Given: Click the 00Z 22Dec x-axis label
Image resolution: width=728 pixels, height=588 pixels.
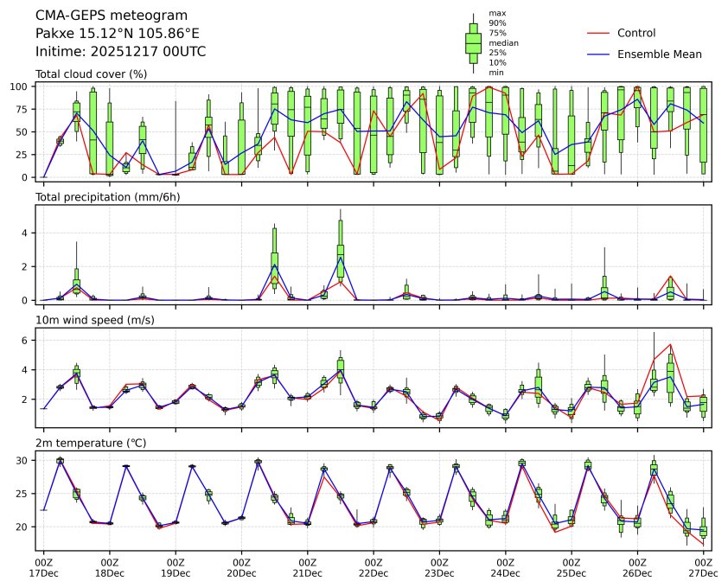Looking at the screenshot, I should click(374, 567).
